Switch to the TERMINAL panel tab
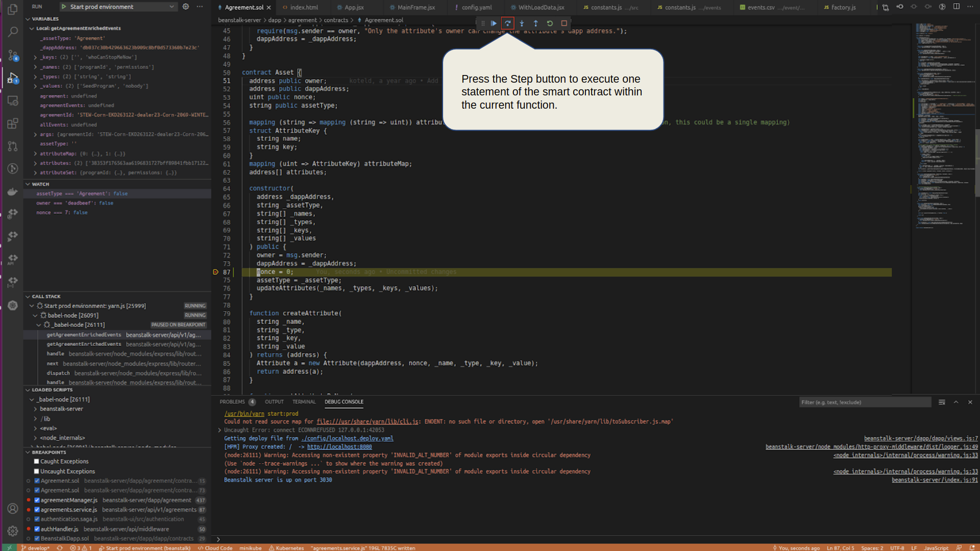980x551 pixels. pyautogui.click(x=304, y=402)
